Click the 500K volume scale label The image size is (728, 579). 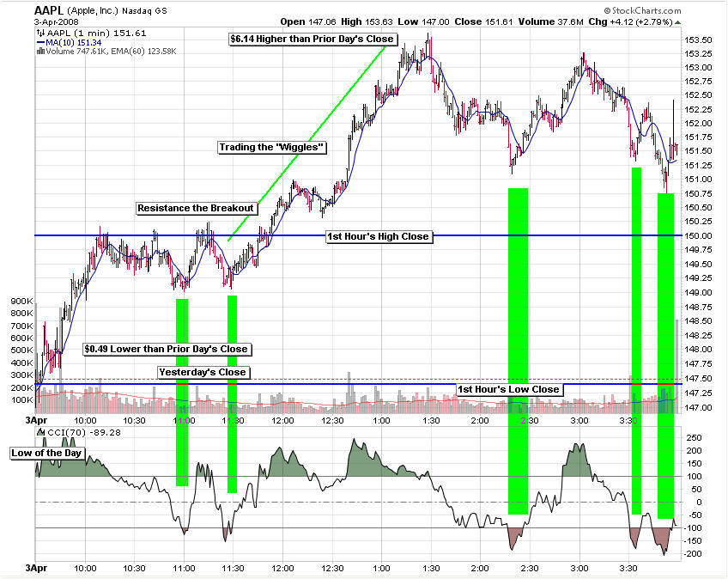(x=21, y=350)
